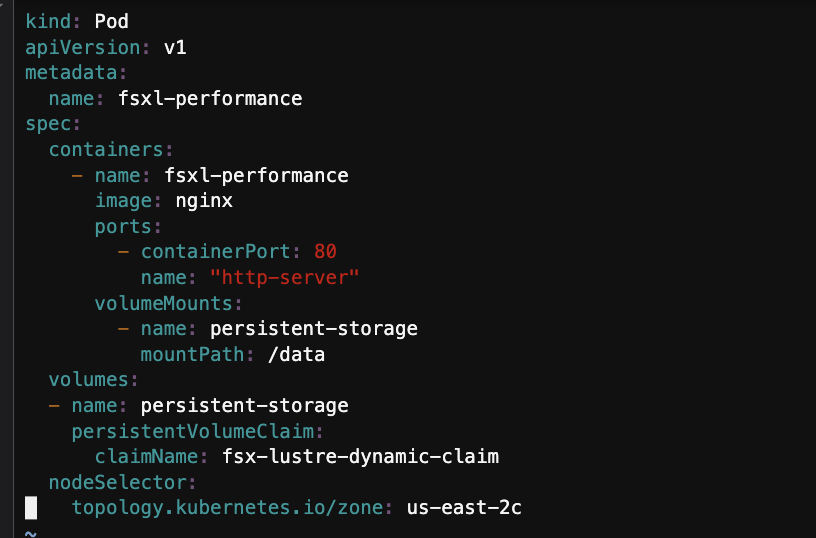Screen dimensions: 816x538
Task: Click the "http-server" string value
Action: coord(285,277)
